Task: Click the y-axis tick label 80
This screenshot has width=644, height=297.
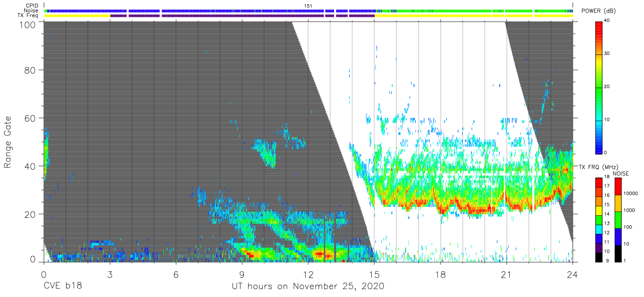Action: coord(30,70)
